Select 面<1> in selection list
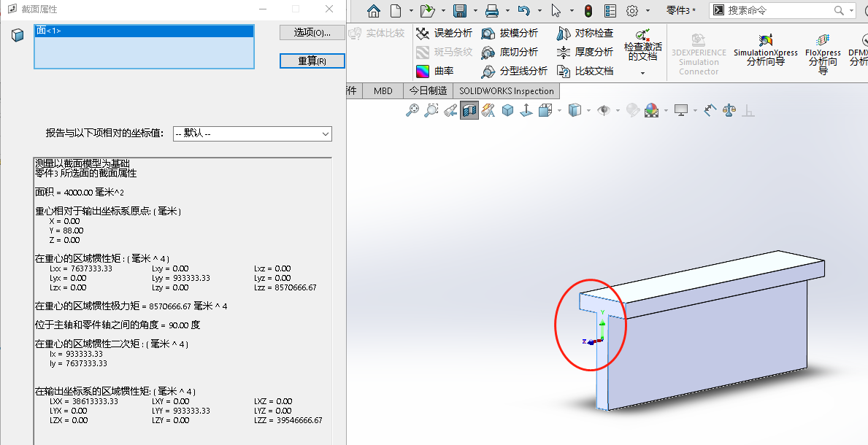Viewport: 868px width, 445px height. click(144, 31)
